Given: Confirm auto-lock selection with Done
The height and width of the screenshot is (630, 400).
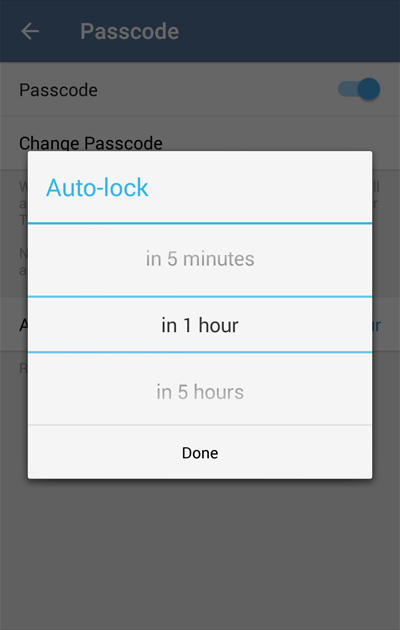Looking at the screenshot, I should pyautogui.click(x=200, y=453).
